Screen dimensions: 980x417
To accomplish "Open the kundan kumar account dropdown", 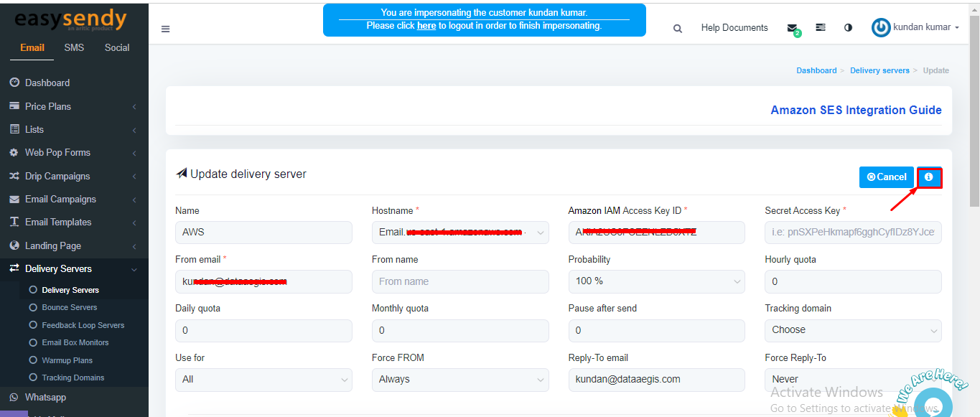I will point(926,27).
